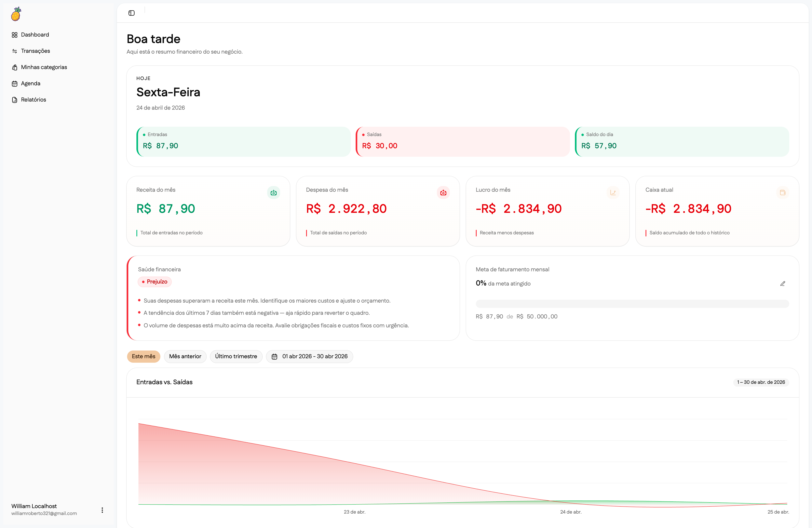
Task: Click the Entradas today card
Action: point(244,142)
